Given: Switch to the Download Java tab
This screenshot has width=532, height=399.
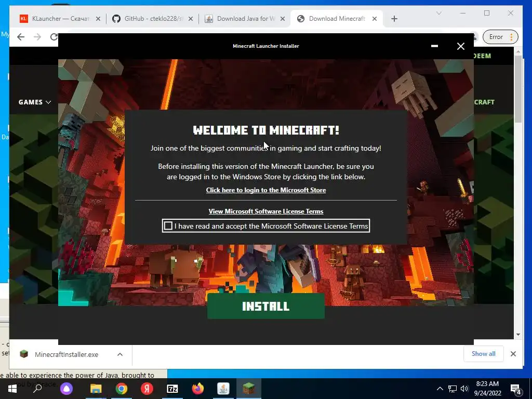Looking at the screenshot, I should (242, 19).
